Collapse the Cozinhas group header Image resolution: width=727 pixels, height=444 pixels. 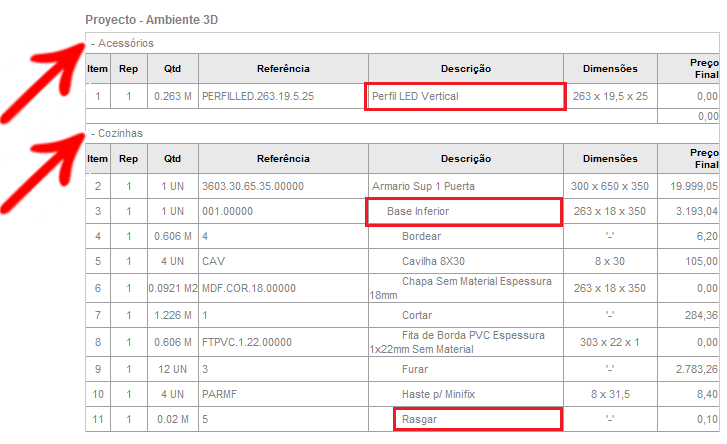[x=117, y=132]
